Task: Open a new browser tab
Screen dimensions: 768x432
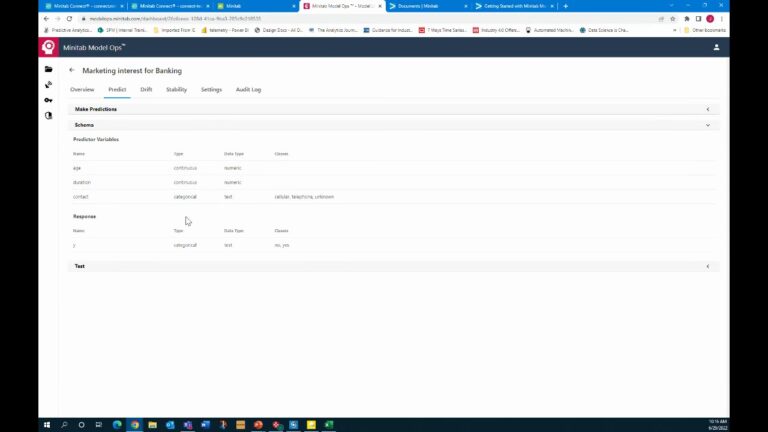Action: pos(565,6)
